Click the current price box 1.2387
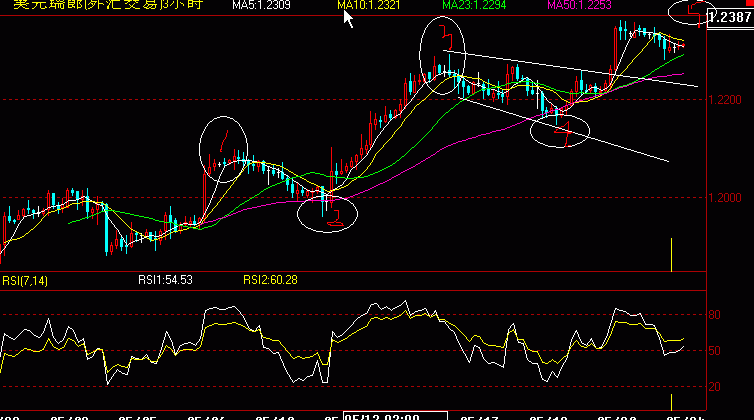Viewport: 754px width, 420px height. [730, 18]
